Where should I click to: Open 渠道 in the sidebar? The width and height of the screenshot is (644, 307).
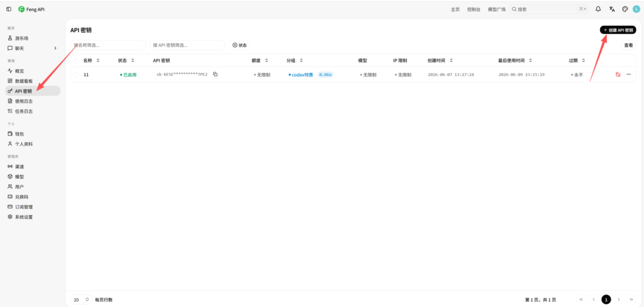(x=33, y=167)
